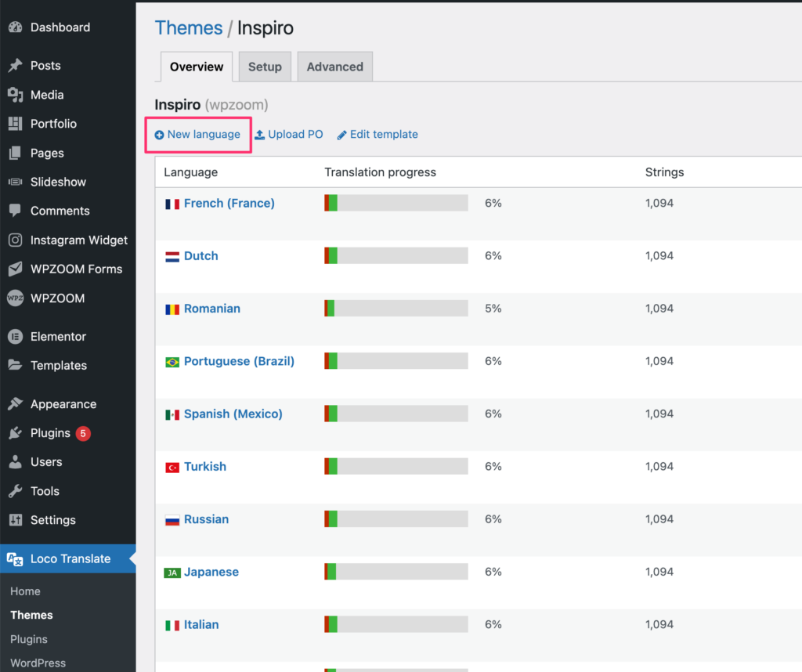Open the Italian translation
The image size is (802, 672).
[x=201, y=624]
